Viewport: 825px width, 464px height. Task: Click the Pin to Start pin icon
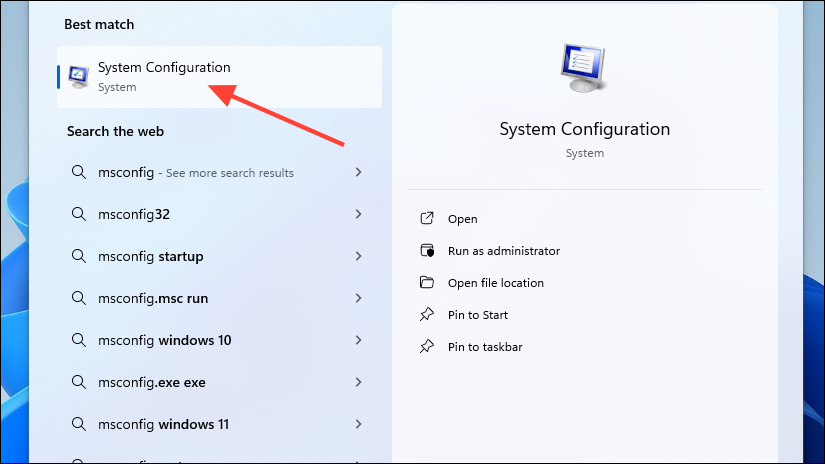427,315
